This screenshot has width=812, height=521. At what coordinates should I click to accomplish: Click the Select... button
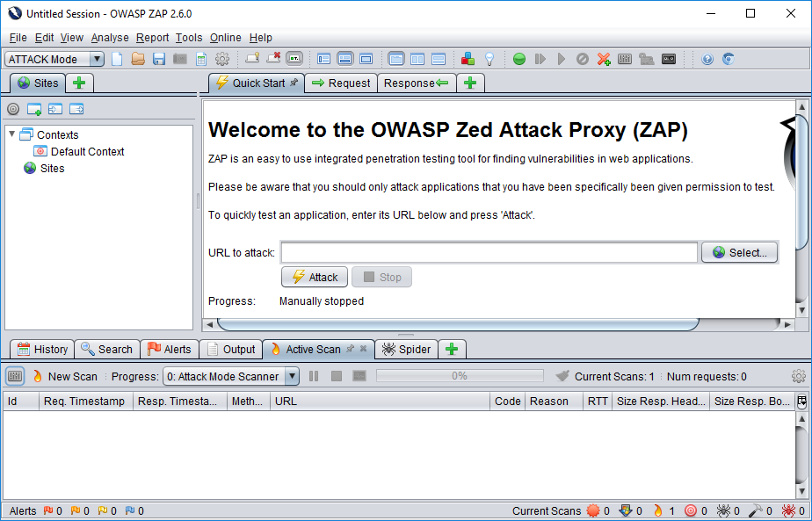pyautogui.click(x=740, y=253)
